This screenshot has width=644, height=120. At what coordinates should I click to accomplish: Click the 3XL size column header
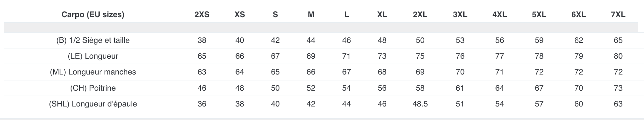(460, 15)
